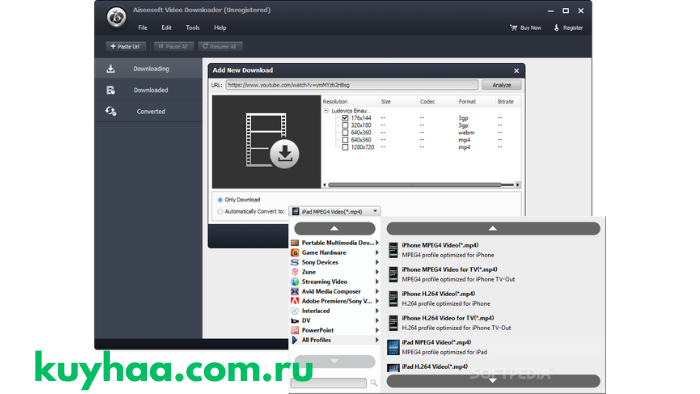Click the iPad MPEG4 Video tablet icon

tap(393, 347)
